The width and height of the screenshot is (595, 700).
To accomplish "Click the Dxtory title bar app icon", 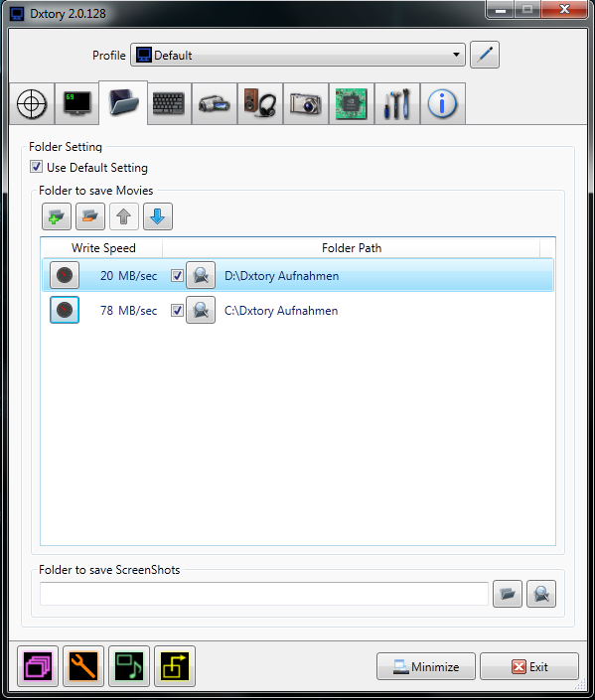I will (x=17, y=14).
